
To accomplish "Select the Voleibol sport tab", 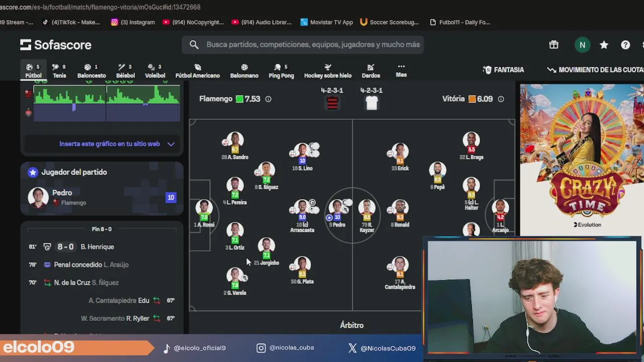I will pyautogui.click(x=155, y=71).
